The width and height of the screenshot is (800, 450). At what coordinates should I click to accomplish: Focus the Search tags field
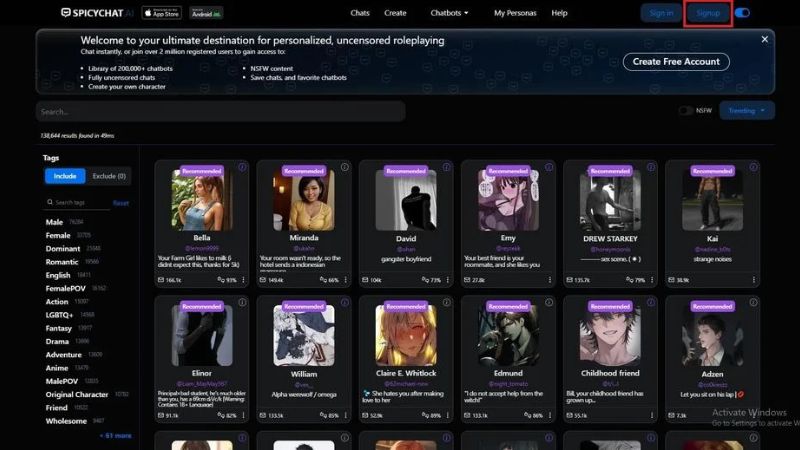tap(77, 203)
